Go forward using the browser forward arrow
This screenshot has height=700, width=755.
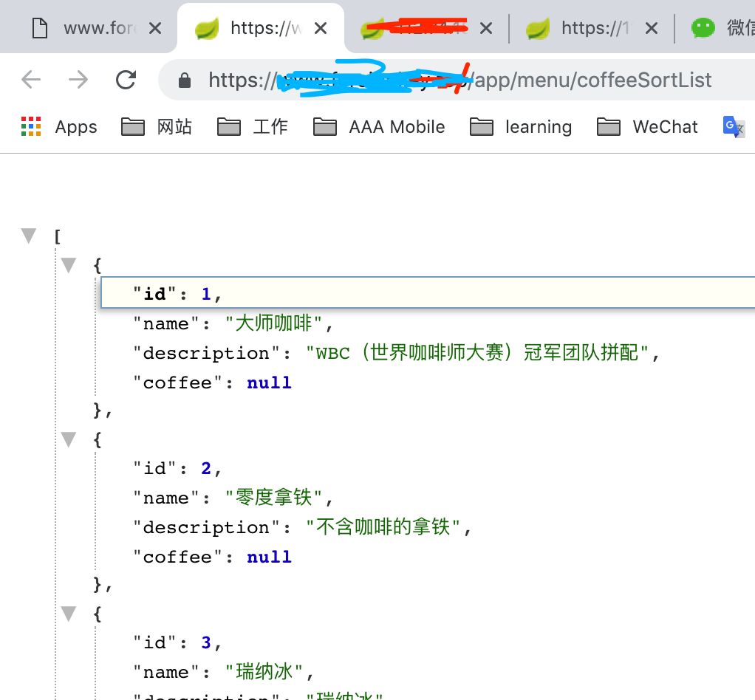[78, 80]
